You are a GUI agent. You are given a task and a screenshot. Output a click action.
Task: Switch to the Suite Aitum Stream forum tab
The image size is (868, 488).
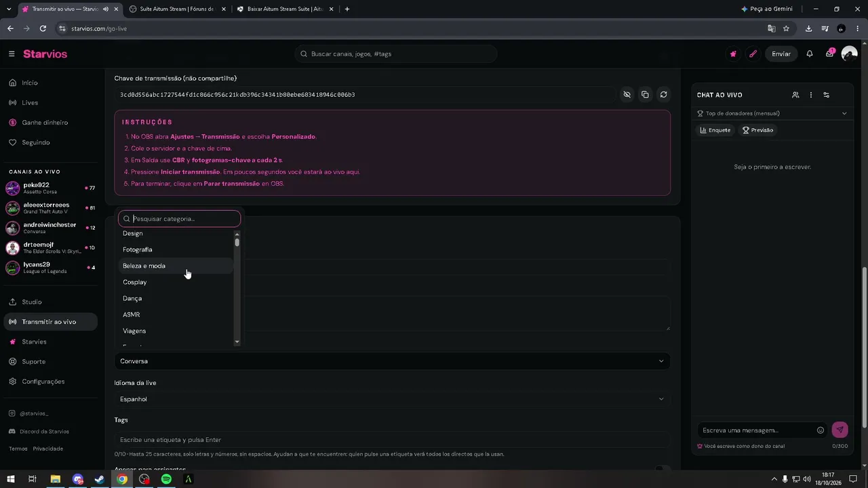click(x=176, y=9)
